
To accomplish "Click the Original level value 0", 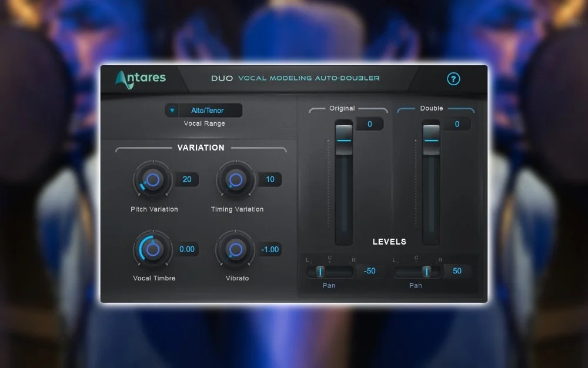I will pyautogui.click(x=370, y=124).
